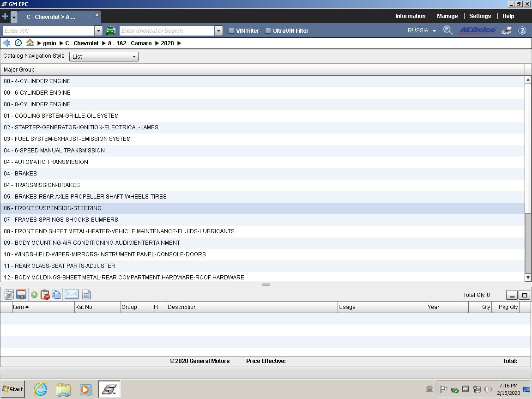Select 03 - FUEL SYSTEM-EXHAUST-EMISSION SYSTEM
This screenshot has width=532, height=399.
click(x=262, y=139)
